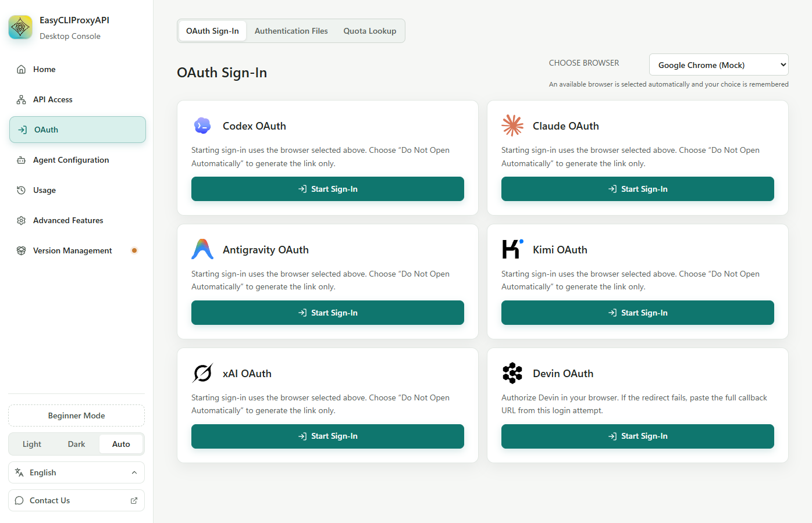
Task: Click the Authorize Devin description text
Action: click(x=634, y=404)
